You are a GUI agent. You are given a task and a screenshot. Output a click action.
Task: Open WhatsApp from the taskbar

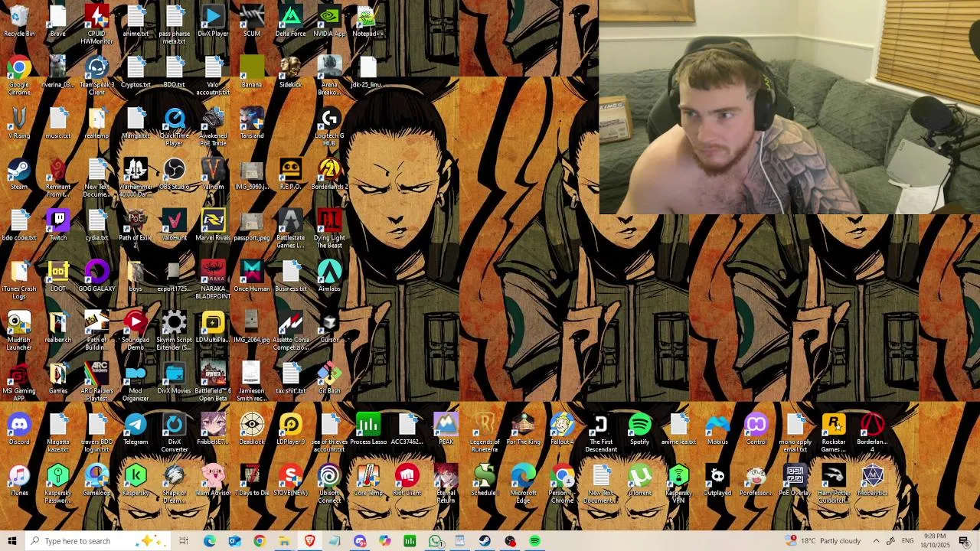click(x=436, y=541)
